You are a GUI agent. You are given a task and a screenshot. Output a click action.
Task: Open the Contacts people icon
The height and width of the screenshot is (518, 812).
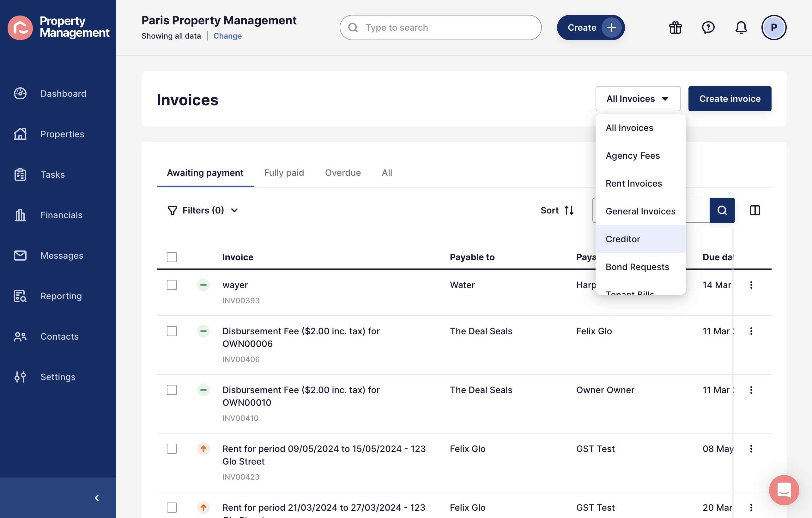[x=20, y=336]
